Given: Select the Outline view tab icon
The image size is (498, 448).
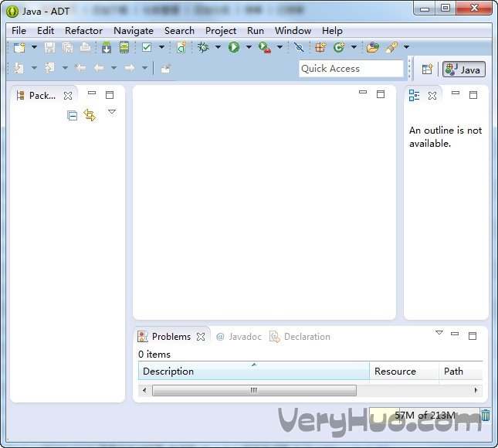Looking at the screenshot, I should [x=414, y=95].
